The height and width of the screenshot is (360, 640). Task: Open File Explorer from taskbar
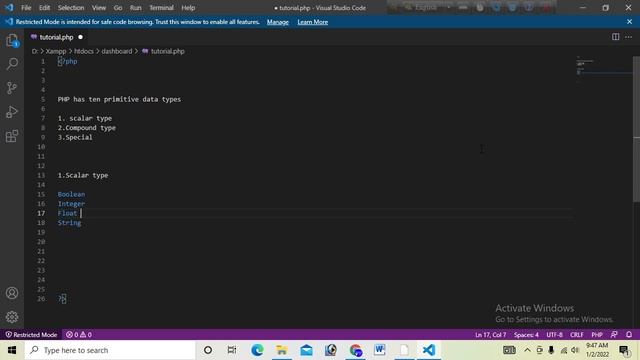pyautogui.click(x=282, y=350)
